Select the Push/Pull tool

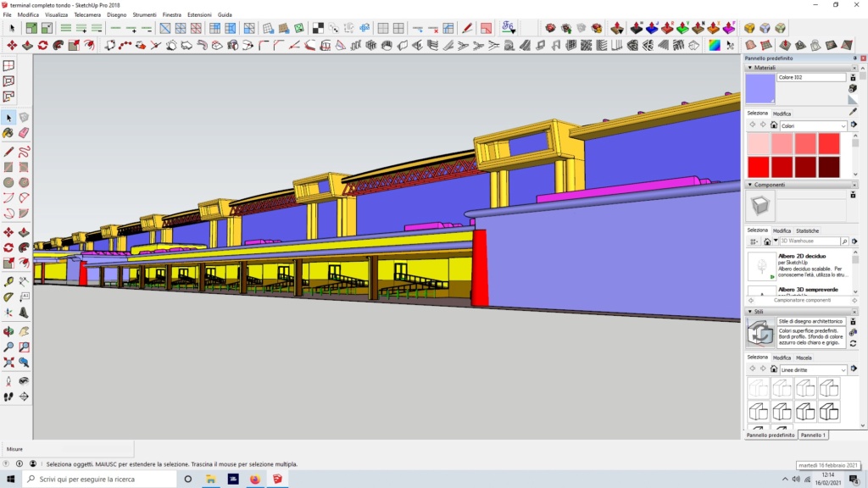(x=24, y=232)
